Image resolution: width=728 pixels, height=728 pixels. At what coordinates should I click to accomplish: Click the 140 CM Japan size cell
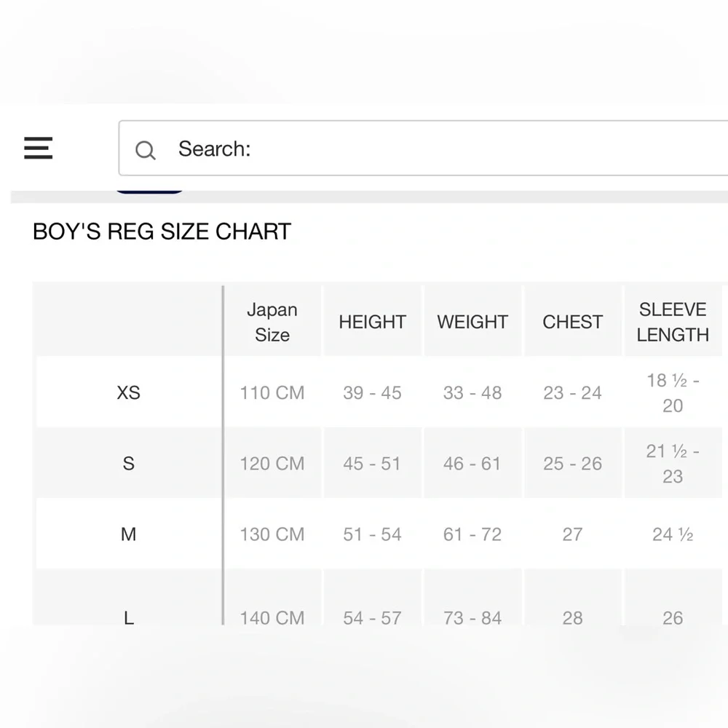(x=272, y=618)
